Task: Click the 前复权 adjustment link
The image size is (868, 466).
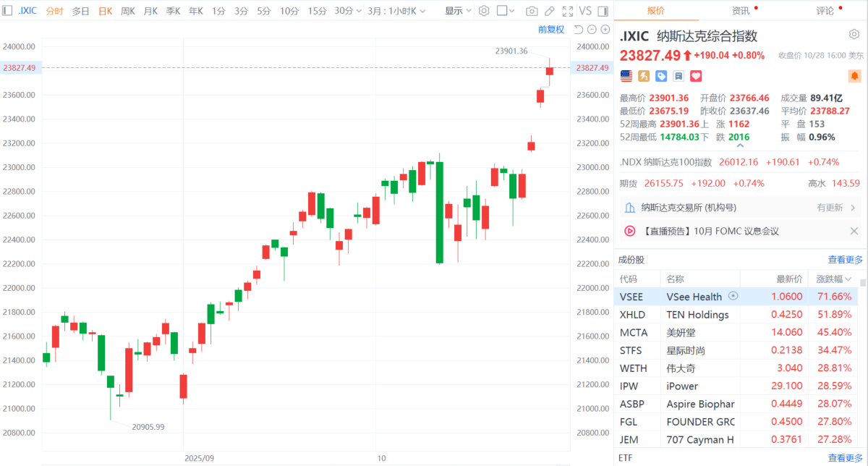Action: click(551, 29)
